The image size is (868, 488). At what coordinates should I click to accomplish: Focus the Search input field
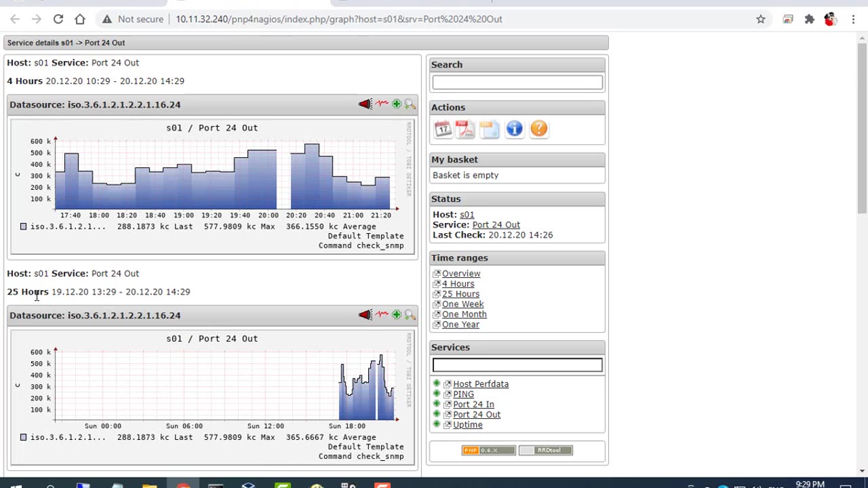(517, 82)
